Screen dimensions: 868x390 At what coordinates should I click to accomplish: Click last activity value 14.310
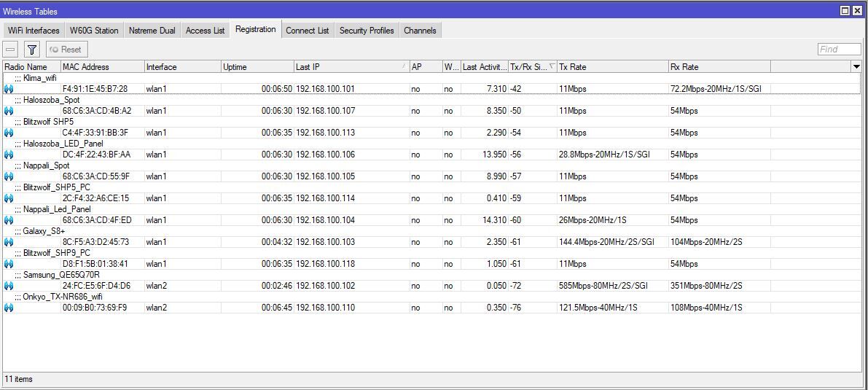494,220
